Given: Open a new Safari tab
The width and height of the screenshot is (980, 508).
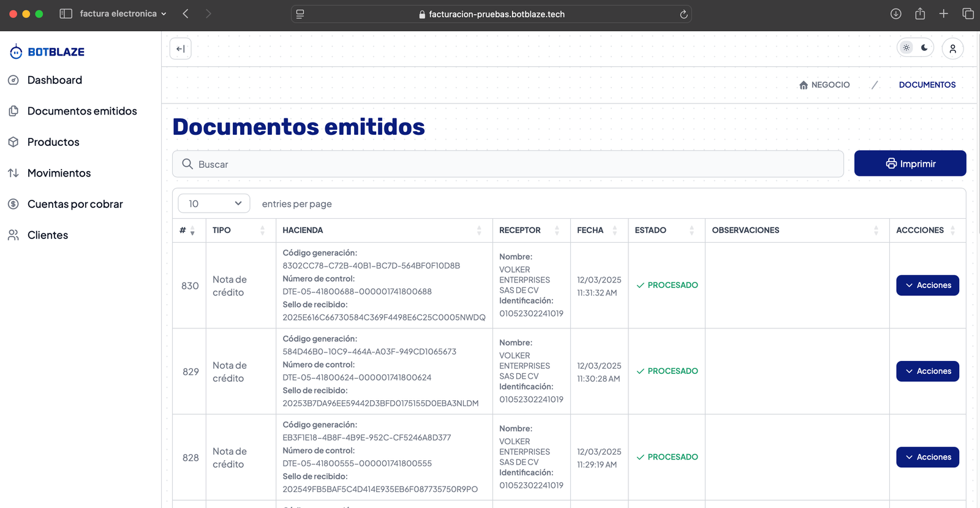Looking at the screenshot, I should (943, 14).
